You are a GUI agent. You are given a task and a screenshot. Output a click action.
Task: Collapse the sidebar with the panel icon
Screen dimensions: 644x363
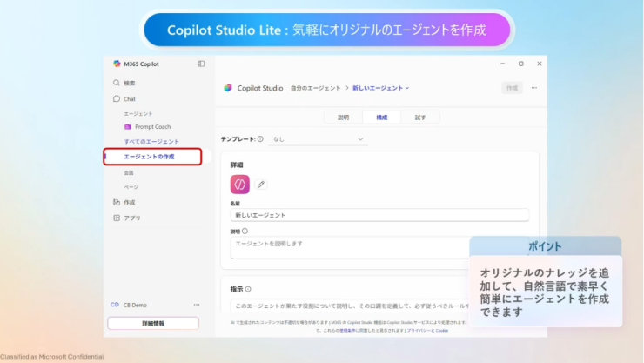(201, 64)
